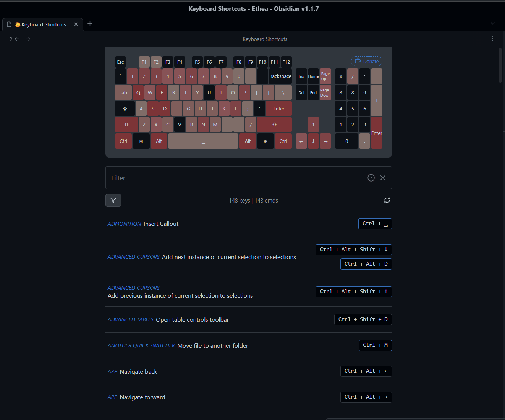Click the Page Up key
The height and width of the screenshot is (420, 505).
[x=325, y=76]
